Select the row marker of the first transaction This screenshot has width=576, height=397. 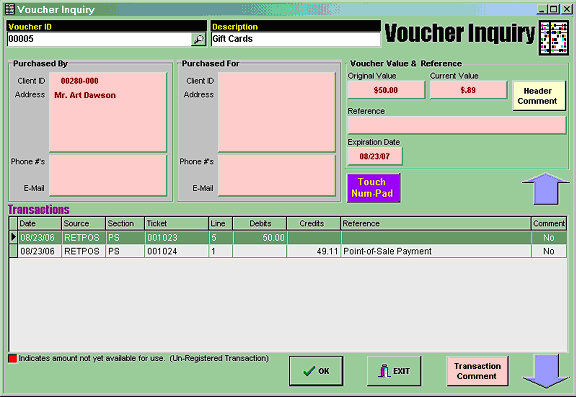tap(13, 238)
